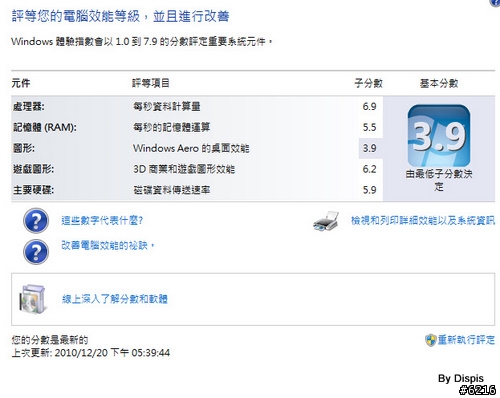Click the 磁碟資料傳送速率 description
This screenshot has width=500, height=398.
click(172, 190)
